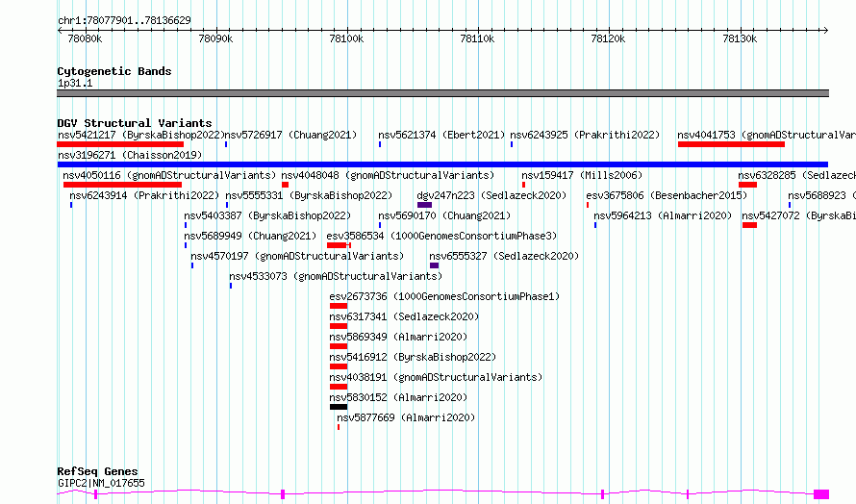Open nsv4048048 (gnomADStructuralVariants) entry

[388, 175]
